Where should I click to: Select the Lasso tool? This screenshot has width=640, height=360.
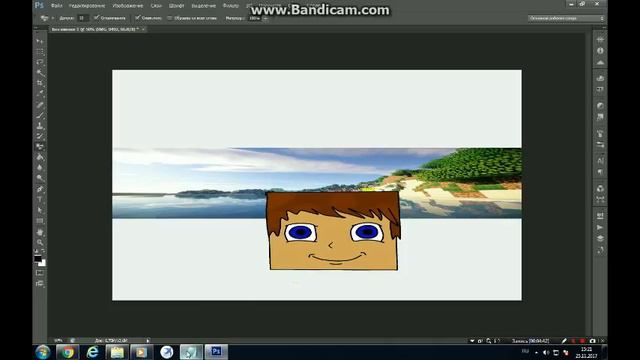[40, 62]
